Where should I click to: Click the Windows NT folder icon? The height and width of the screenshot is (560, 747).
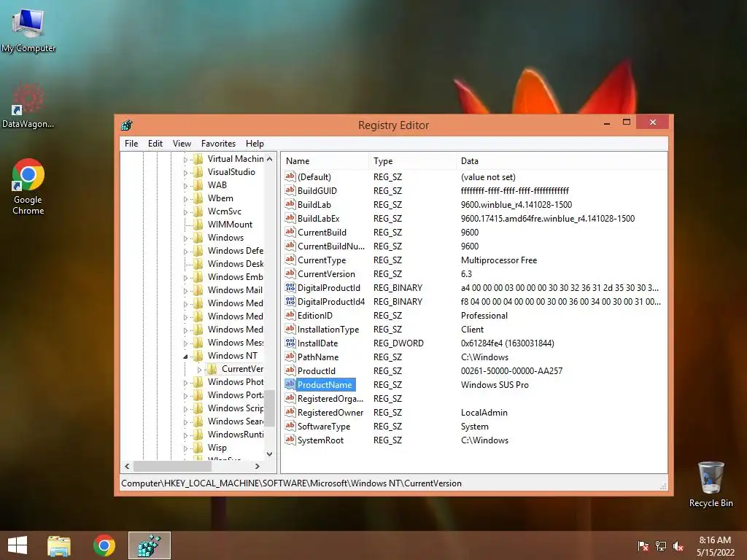198,356
